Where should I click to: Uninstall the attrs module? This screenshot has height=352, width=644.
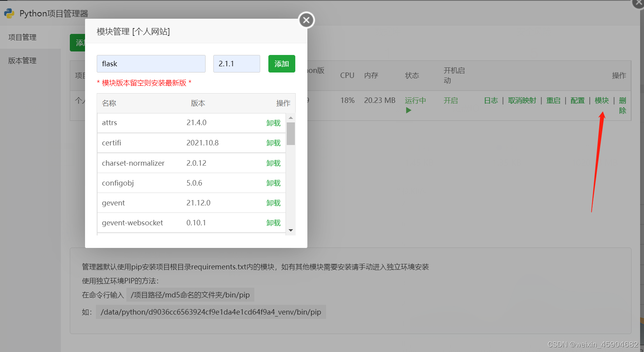pos(273,122)
